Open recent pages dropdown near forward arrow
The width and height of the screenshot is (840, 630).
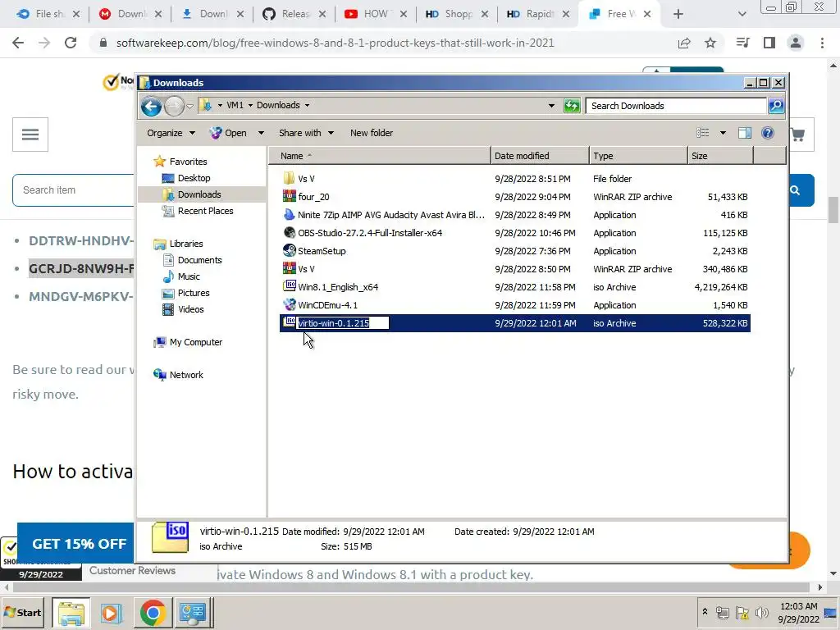(x=189, y=106)
